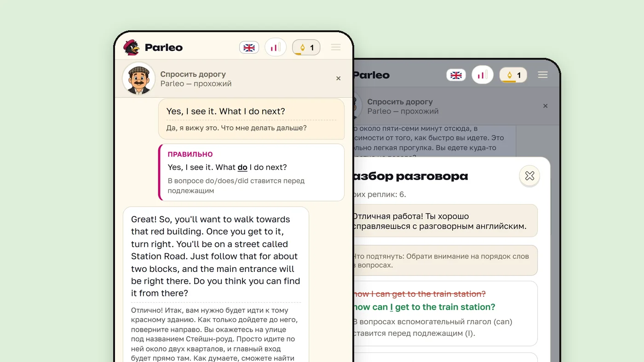Screen dimensions: 644x362
Task: Click the small scenario close x on the back phone
Action: [x=546, y=106]
